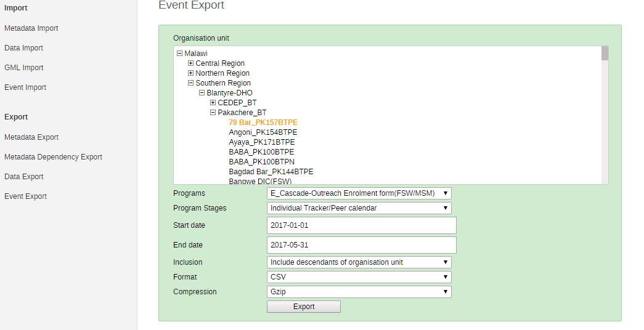Collapse the Southern Region node
This screenshot has height=330, width=644.
[190, 83]
